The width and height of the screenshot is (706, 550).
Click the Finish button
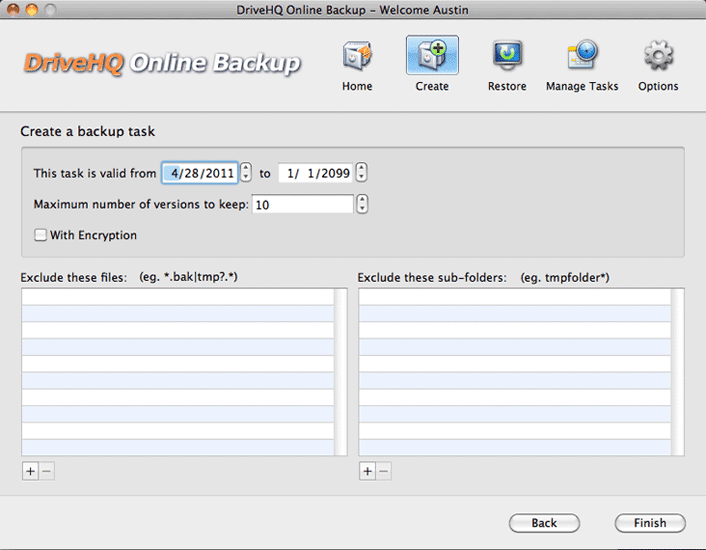650,523
